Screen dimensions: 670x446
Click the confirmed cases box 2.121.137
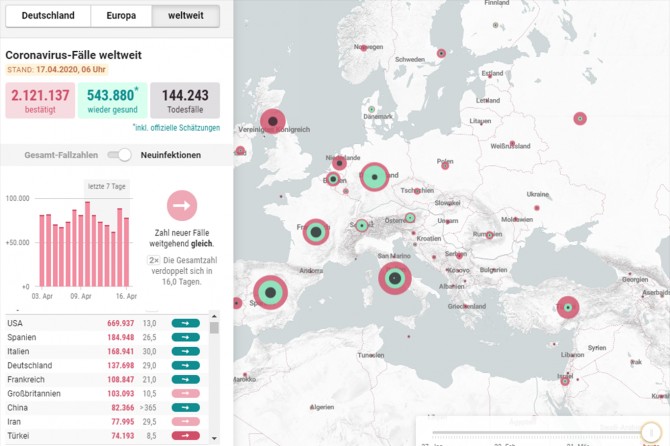coord(40,100)
